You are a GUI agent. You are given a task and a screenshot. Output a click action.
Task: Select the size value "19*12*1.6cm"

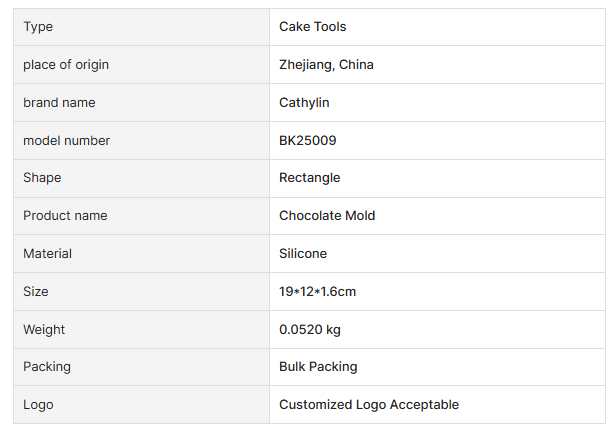point(317,292)
